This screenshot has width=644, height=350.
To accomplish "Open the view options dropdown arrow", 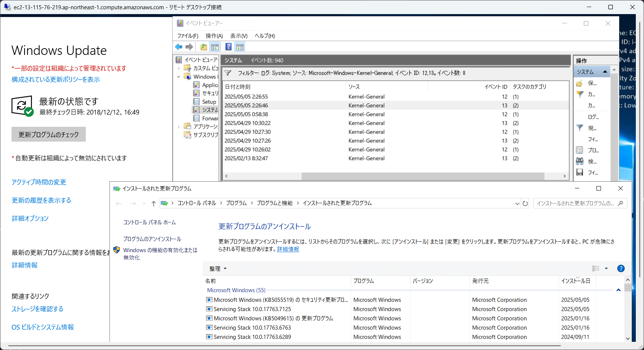I will click(606, 268).
